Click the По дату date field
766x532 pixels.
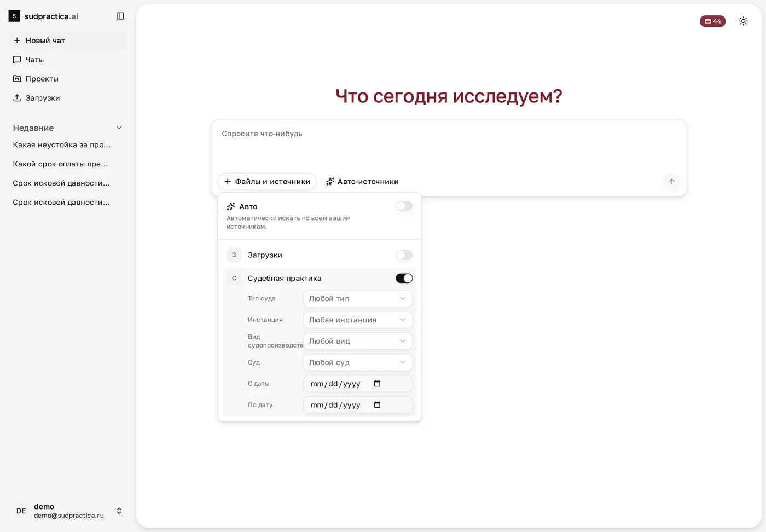[x=358, y=406]
